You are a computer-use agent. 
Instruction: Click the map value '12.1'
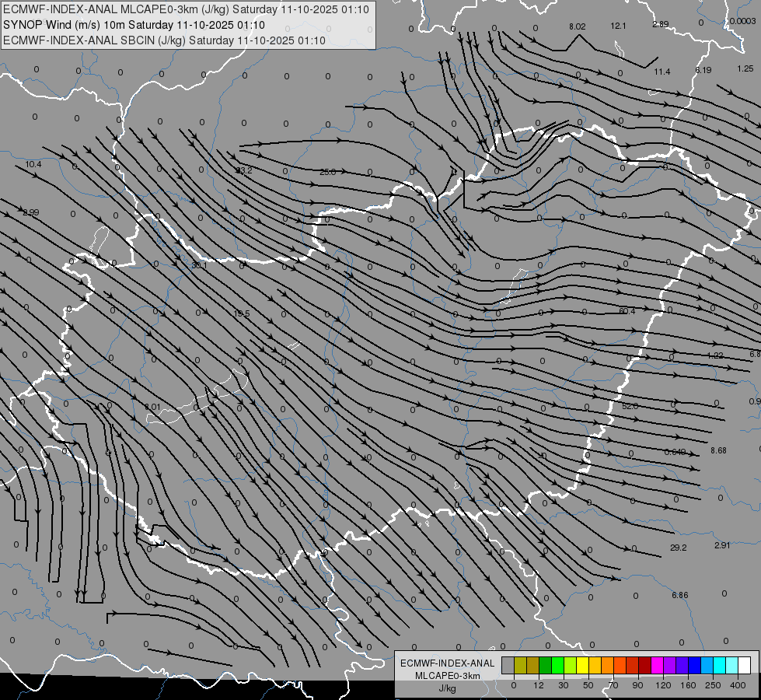618,26
